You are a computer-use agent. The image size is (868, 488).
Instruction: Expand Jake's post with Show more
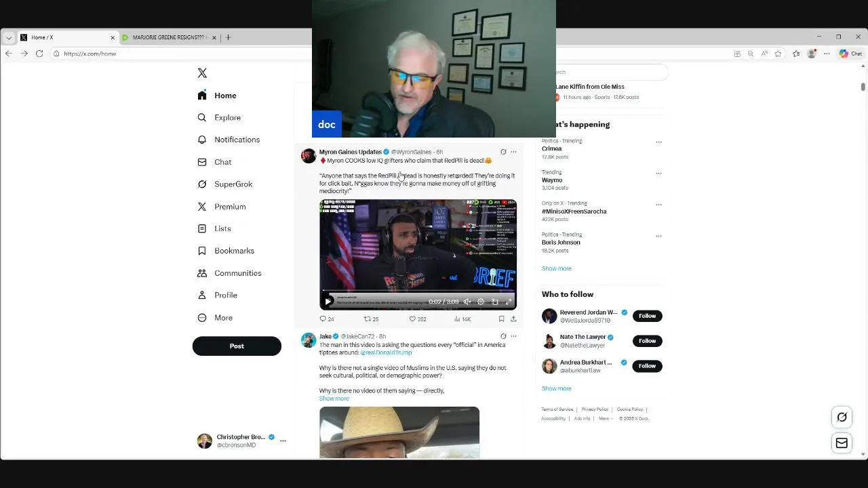point(334,399)
